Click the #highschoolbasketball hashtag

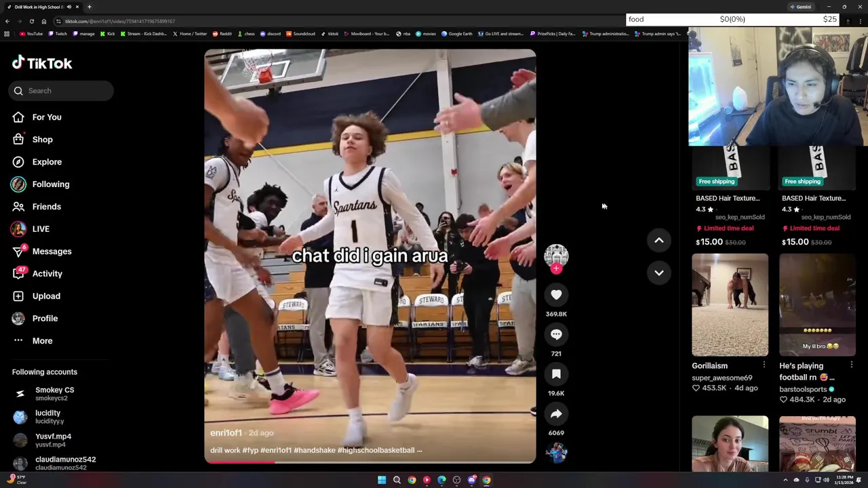click(376, 450)
